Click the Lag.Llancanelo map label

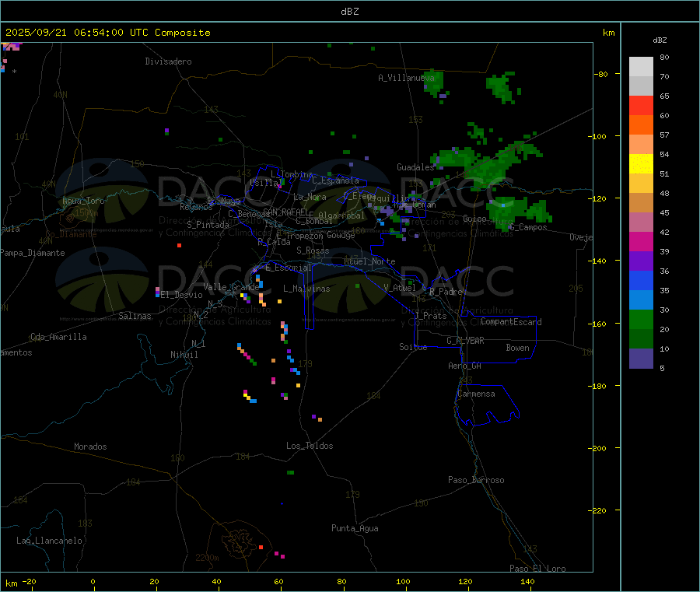[x=49, y=541]
